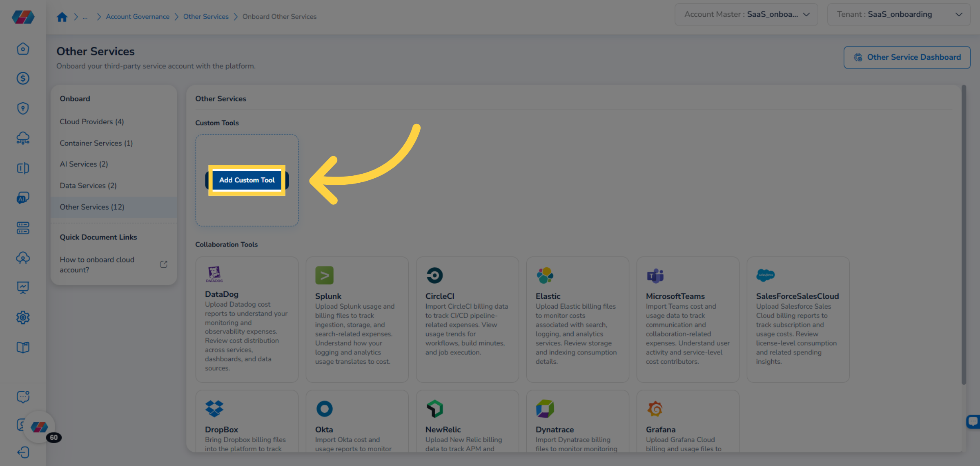Open the governance shield icon in sidebar
This screenshot has height=466, width=980.
point(23,108)
